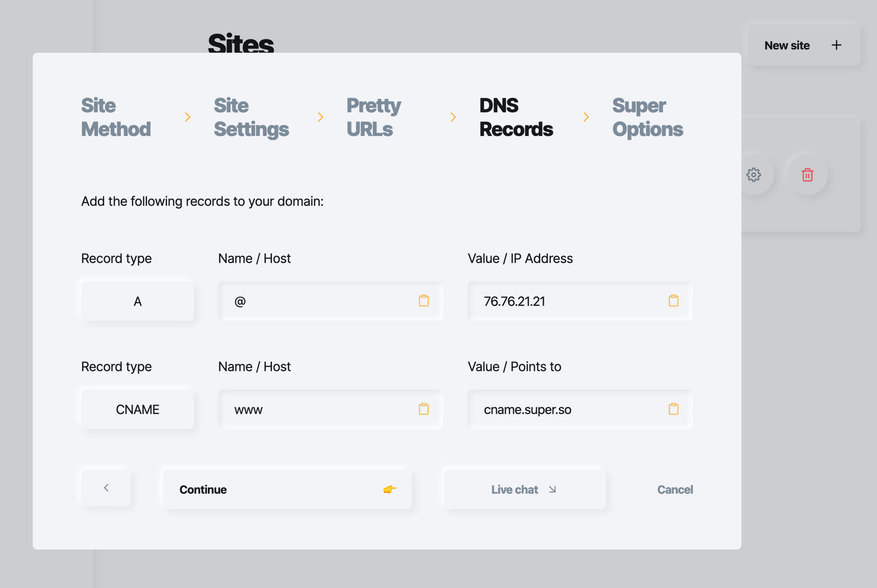Copy the cname.super.so value
This screenshot has height=588, width=877.
[673, 409]
